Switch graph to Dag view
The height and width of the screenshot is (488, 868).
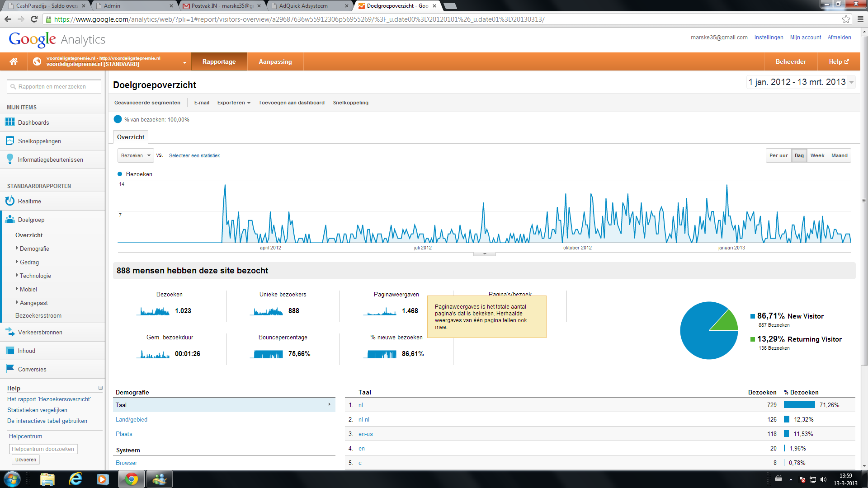pyautogui.click(x=799, y=155)
